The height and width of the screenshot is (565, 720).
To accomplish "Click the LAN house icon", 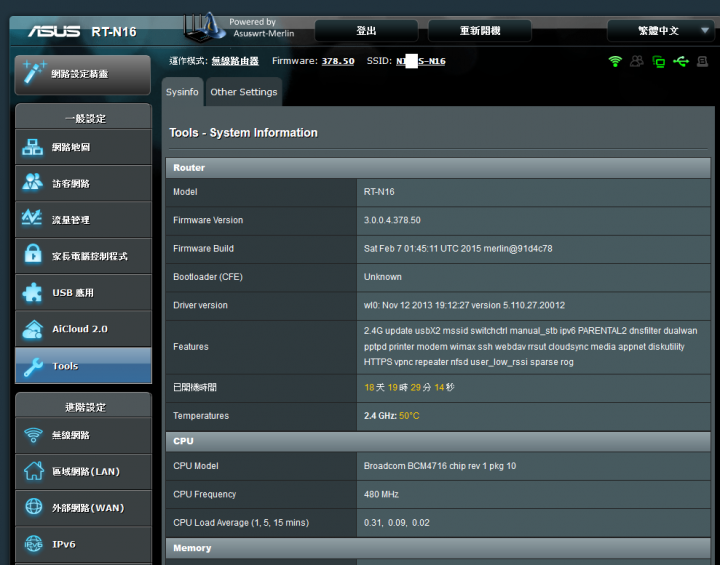I will click(x=34, y=471).
